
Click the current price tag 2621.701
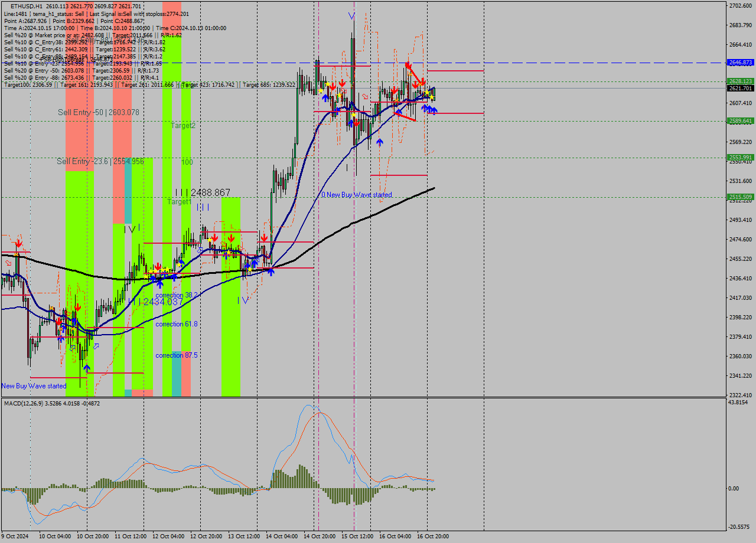[740, 89]
